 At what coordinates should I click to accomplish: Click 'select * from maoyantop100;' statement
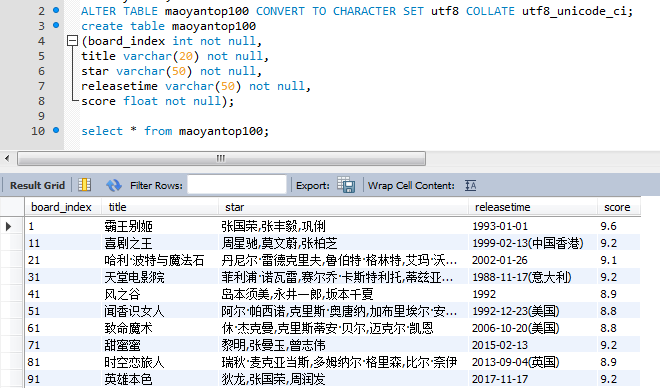tap(175, 131)
